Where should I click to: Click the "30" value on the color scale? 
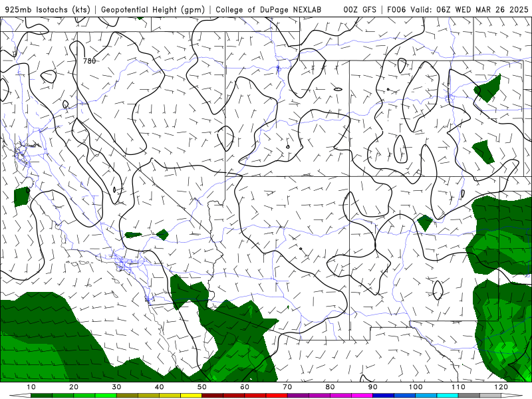click(116, 387)
